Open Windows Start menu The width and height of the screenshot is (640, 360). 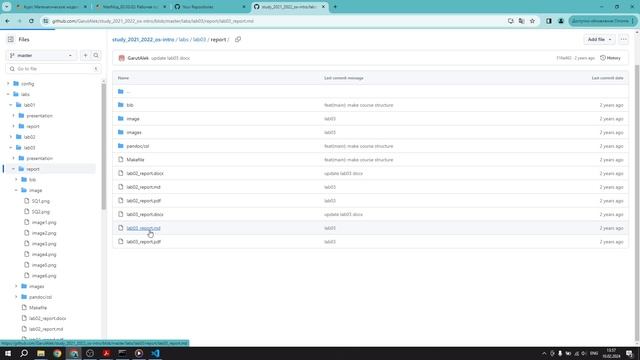click(8, 353)
